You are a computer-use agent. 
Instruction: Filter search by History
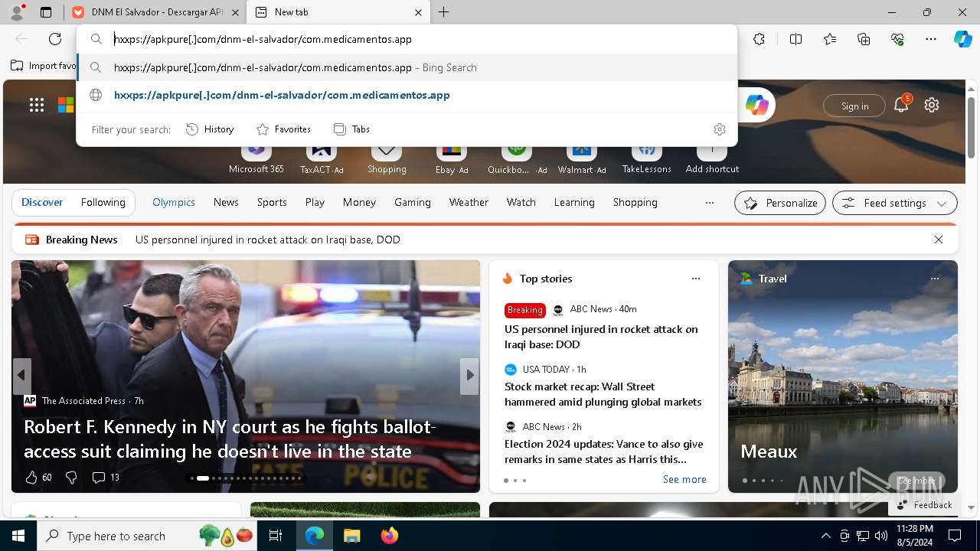click(x=210, y=129)
